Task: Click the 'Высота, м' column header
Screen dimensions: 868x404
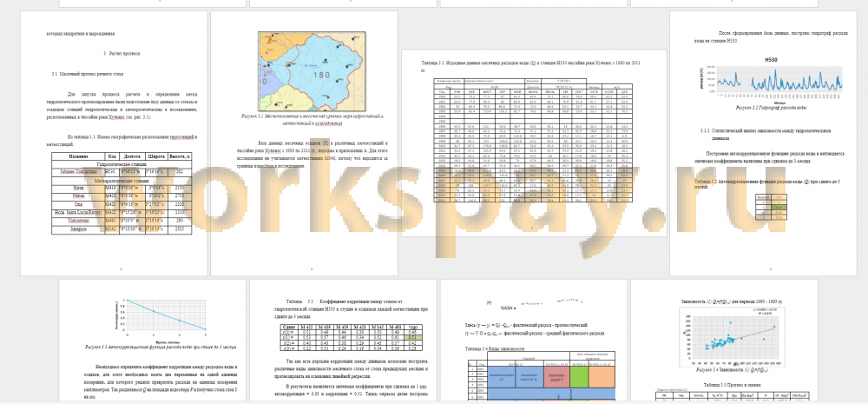Action: (181, 156)
